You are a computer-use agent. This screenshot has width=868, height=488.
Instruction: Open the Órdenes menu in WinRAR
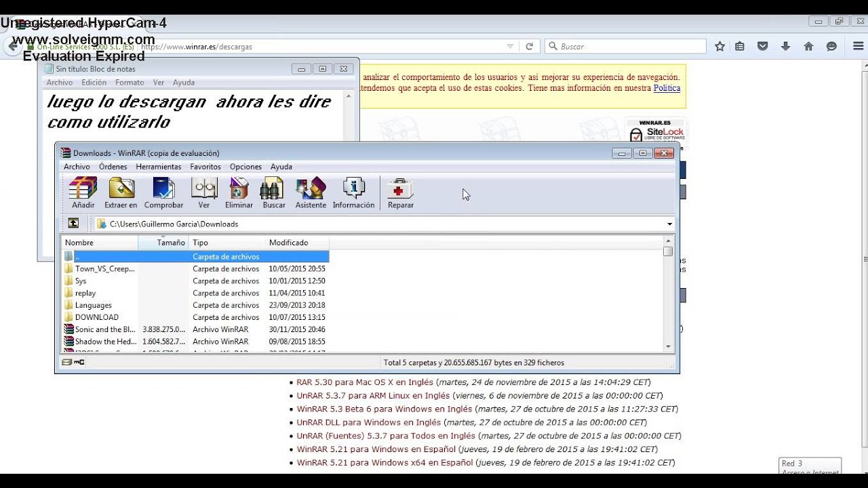pyautogui.click(x=113, y=167)
